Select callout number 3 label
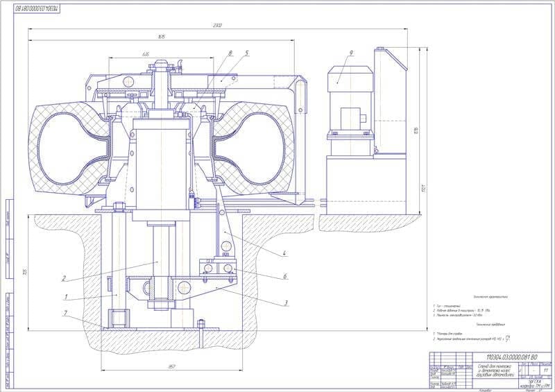The image size is (555, 392). (x=287, y=303)
